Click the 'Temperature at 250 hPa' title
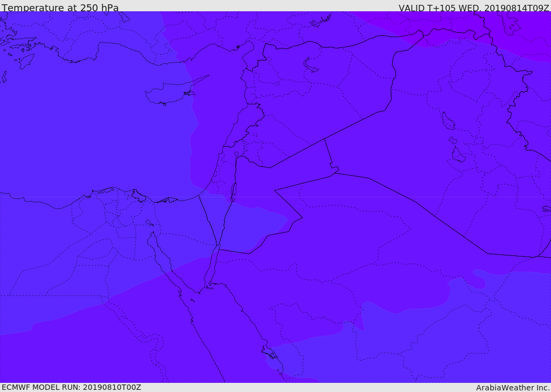This screenshot has width=551, height=392. (60, 8)
